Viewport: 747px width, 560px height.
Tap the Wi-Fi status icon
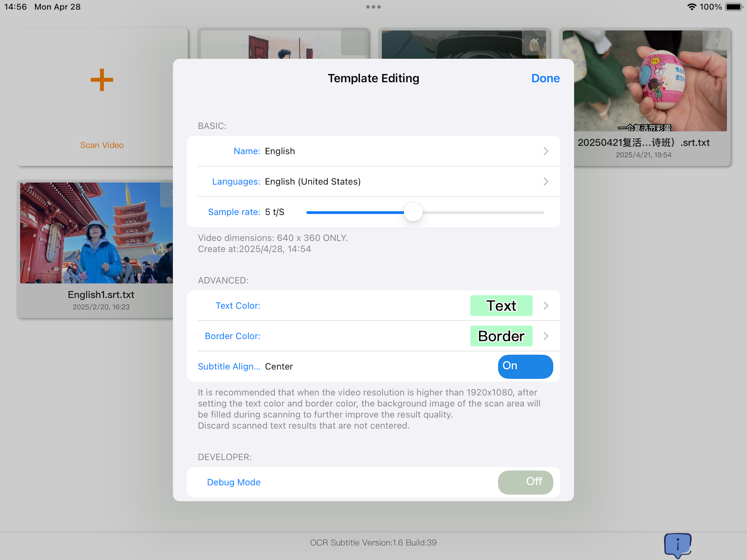pos(692,7)
